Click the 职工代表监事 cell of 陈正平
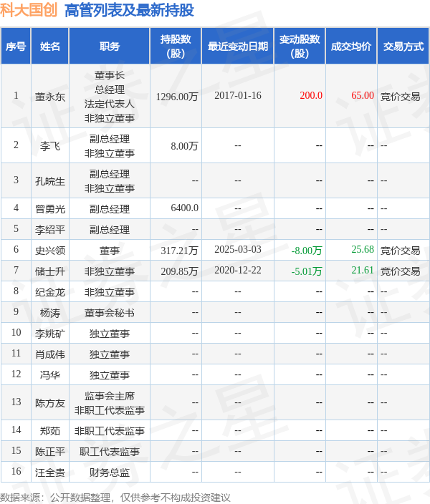 [110, 452]
